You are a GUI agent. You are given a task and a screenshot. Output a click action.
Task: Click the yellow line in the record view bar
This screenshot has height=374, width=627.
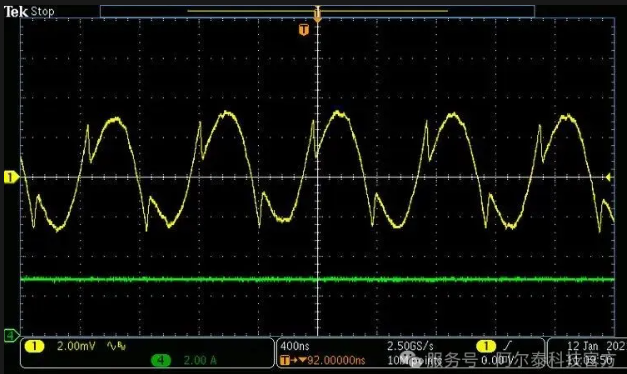coord(317,11)
